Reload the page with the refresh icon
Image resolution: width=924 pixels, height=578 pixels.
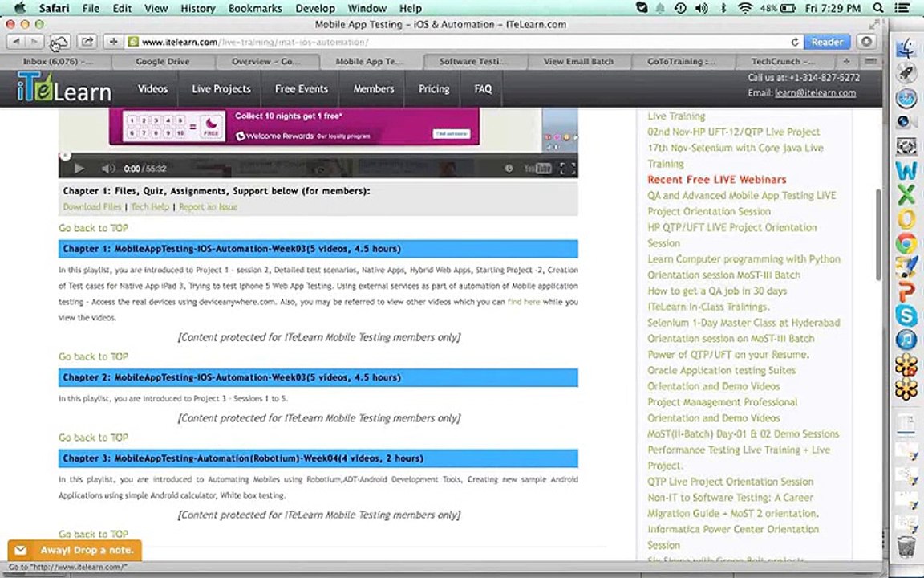794,42
